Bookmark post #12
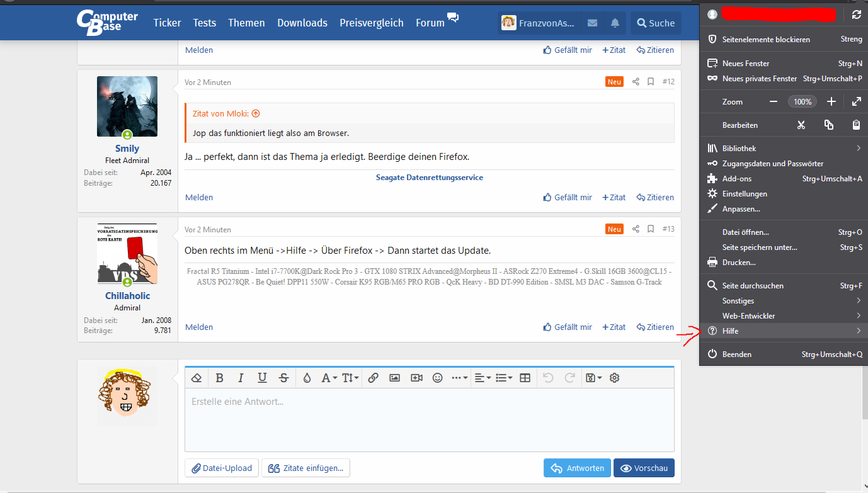Viewport: 868px width, 493px height. coord(651,82)
